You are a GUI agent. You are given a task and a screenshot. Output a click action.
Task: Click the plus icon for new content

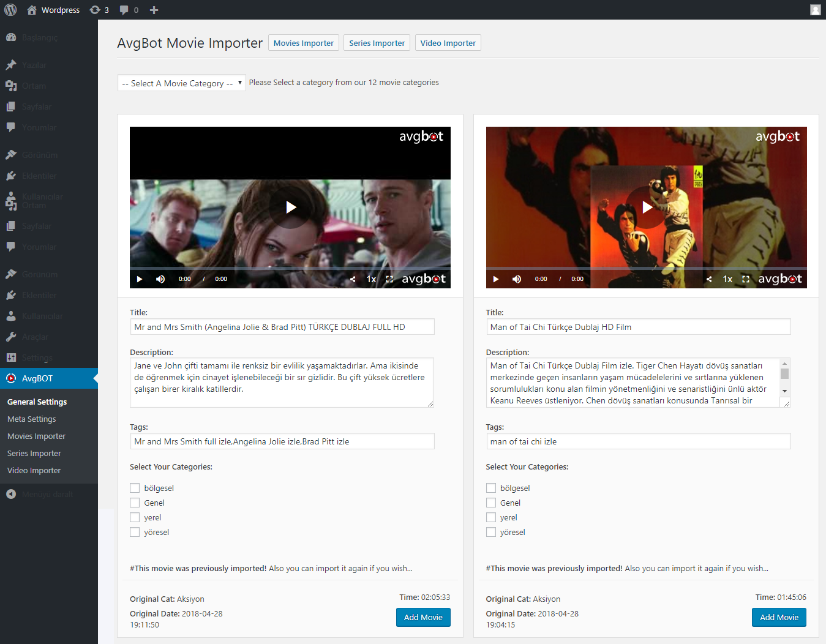pyautogui.click(x=154, y=10)
